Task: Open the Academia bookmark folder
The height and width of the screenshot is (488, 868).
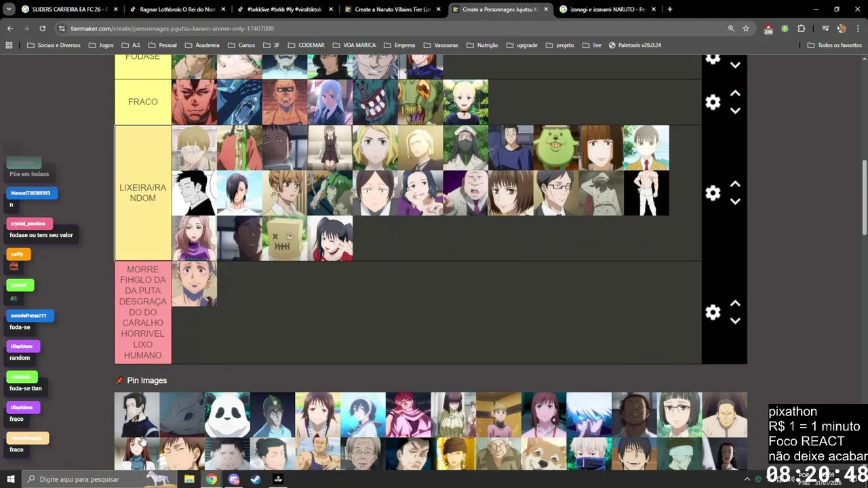Action: pyautogui.click(x=201, y=45)
